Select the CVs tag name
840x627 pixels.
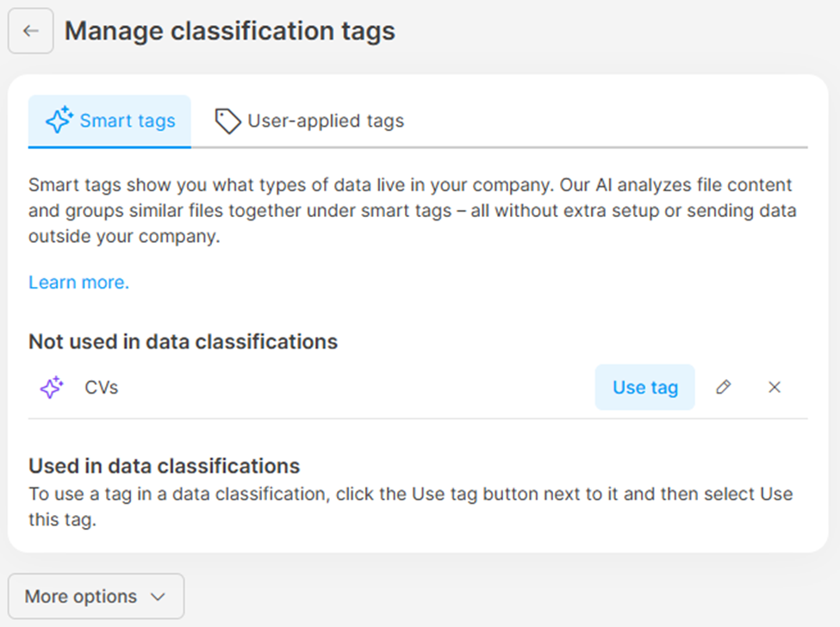[x=102, y=388]
